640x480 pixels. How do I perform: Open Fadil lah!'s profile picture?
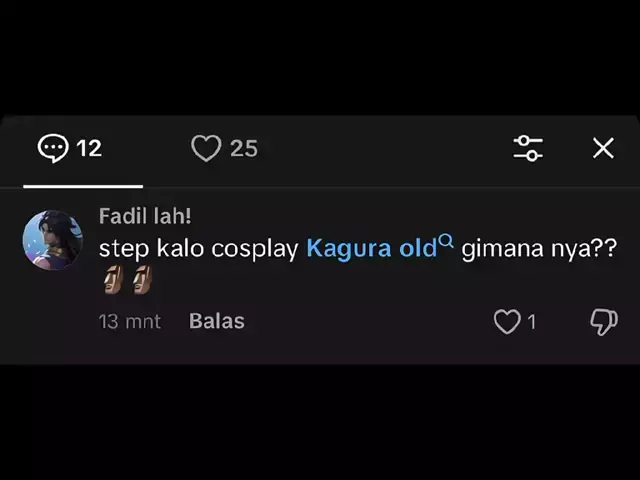coord(52,240)
